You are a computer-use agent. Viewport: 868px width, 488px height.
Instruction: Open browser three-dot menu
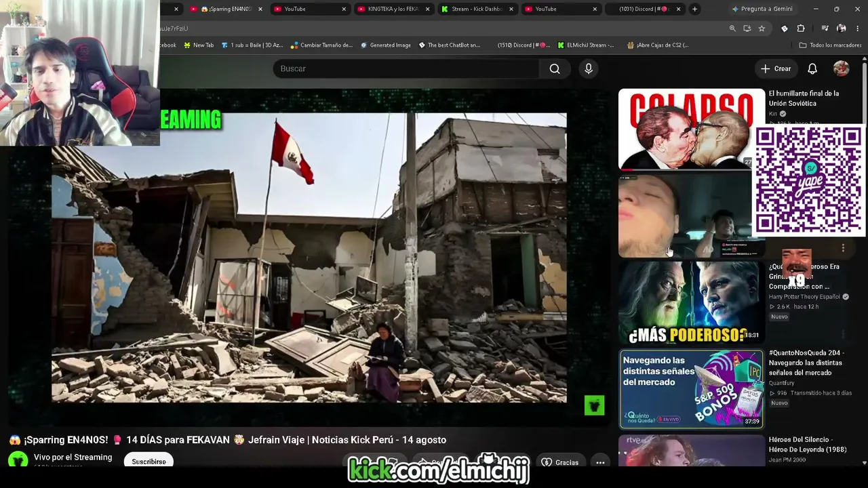pos(858,28)
